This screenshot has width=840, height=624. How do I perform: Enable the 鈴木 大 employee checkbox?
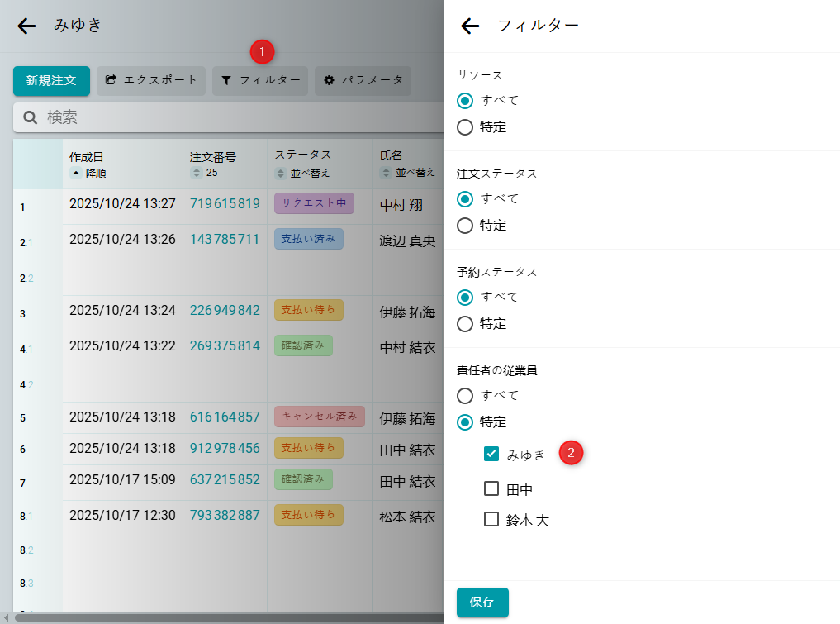491,519
